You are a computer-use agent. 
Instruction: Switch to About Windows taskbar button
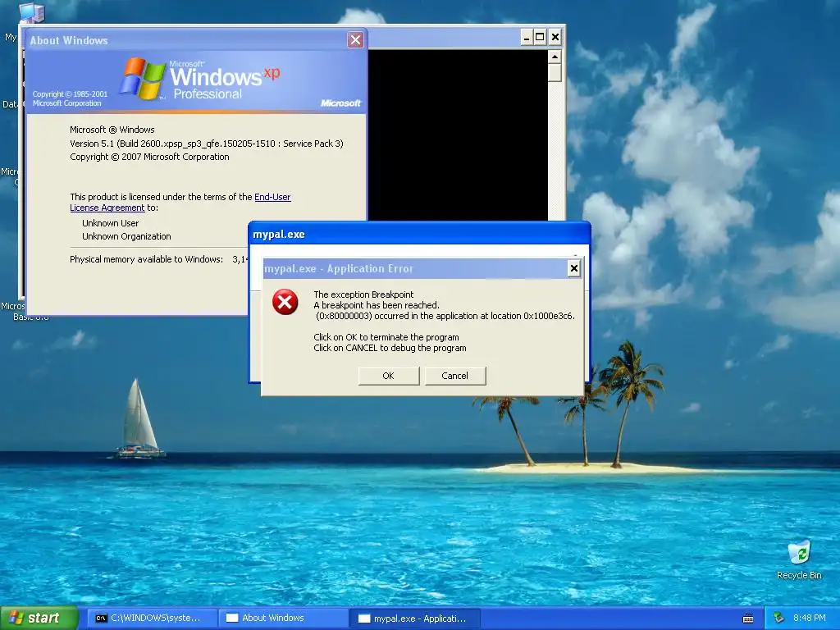[x=283, y=619]
